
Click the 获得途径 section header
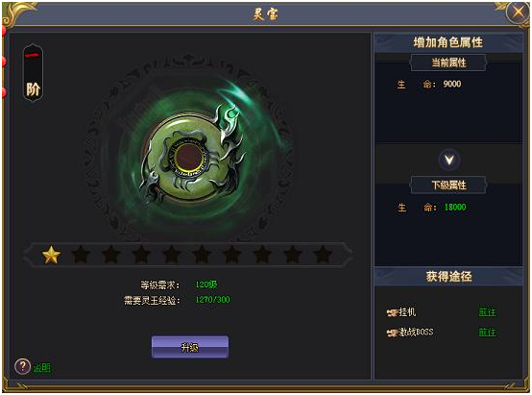[448, 277]
